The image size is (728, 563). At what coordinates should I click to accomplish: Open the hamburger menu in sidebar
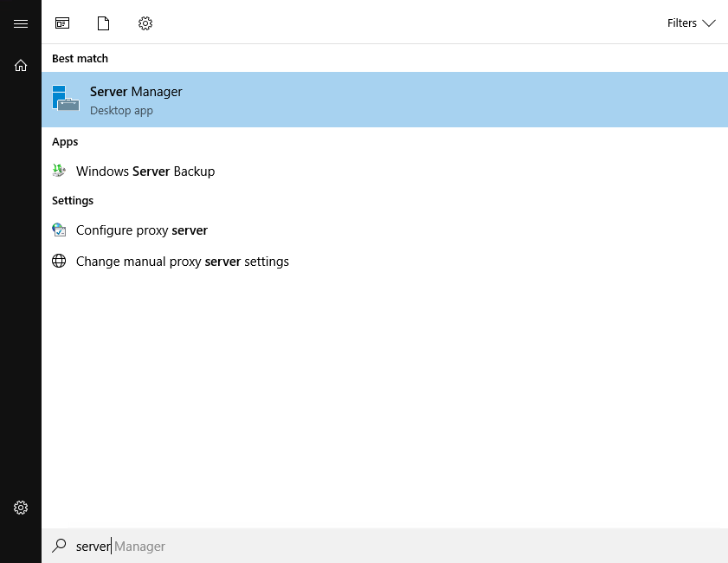click(x=21, y=23)
